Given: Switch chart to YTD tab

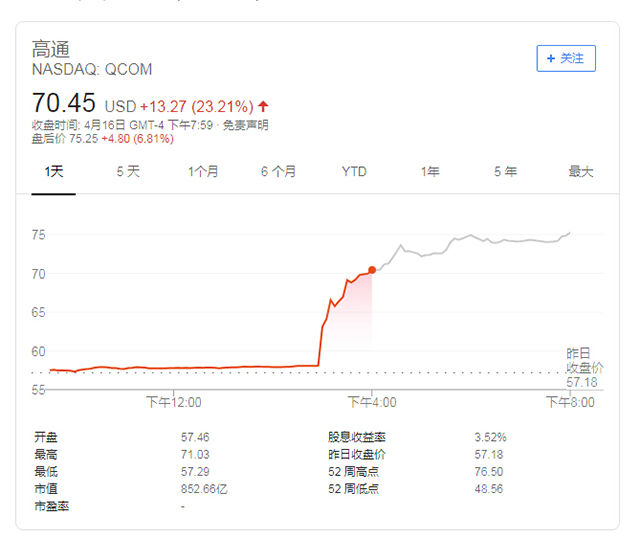Looking at the screenshot, I should [x=354, y=171].
